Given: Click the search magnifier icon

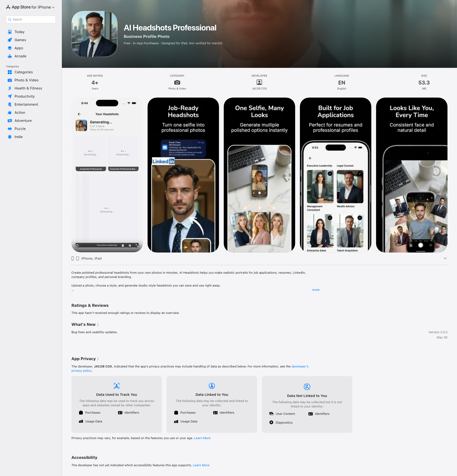Looking at the screenshot, I should coord(10,20).
